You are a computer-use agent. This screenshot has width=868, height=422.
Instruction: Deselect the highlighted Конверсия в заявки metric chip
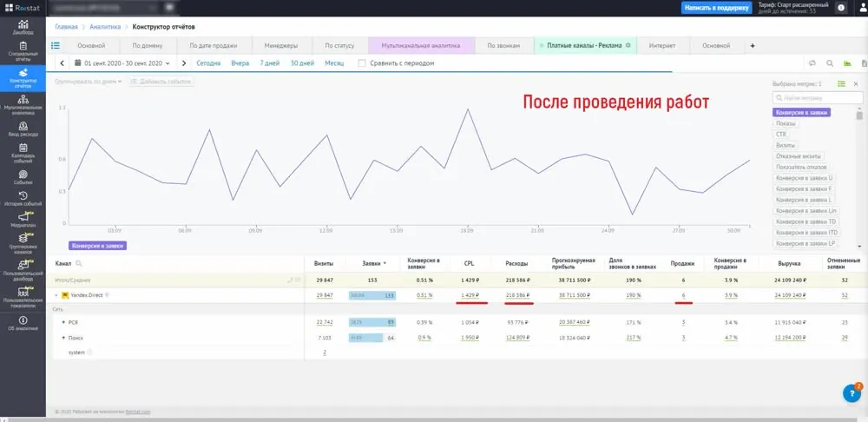tap(801, 112)
